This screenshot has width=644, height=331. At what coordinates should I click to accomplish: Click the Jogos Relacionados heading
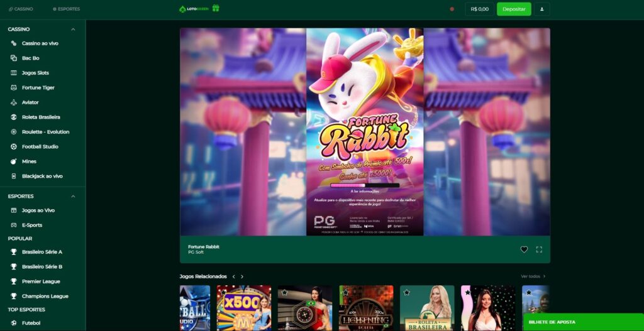[203, 277]
